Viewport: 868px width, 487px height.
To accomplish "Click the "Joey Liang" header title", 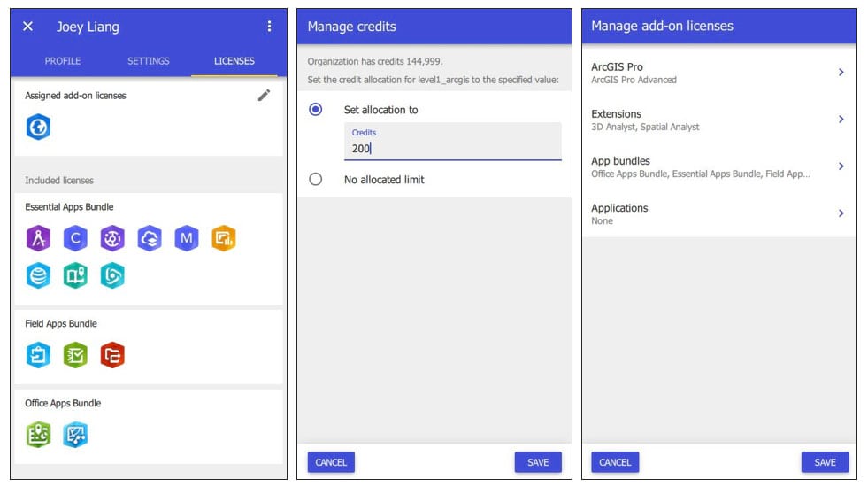I will (88, 27).
